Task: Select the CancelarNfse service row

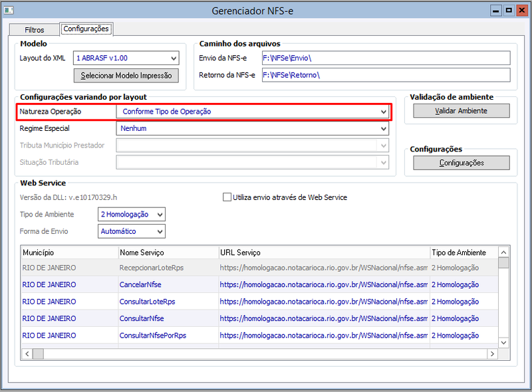Action: tap(259, 284)
